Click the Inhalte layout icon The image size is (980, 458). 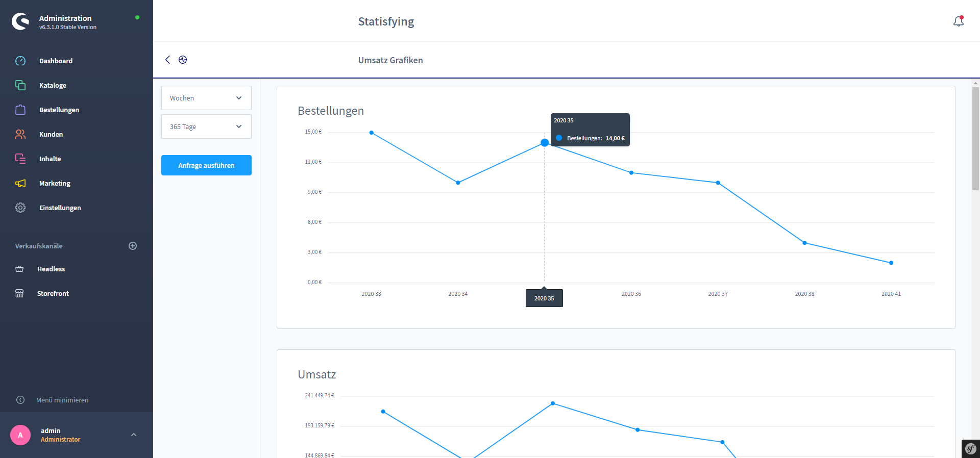click(x=20, y=159)
